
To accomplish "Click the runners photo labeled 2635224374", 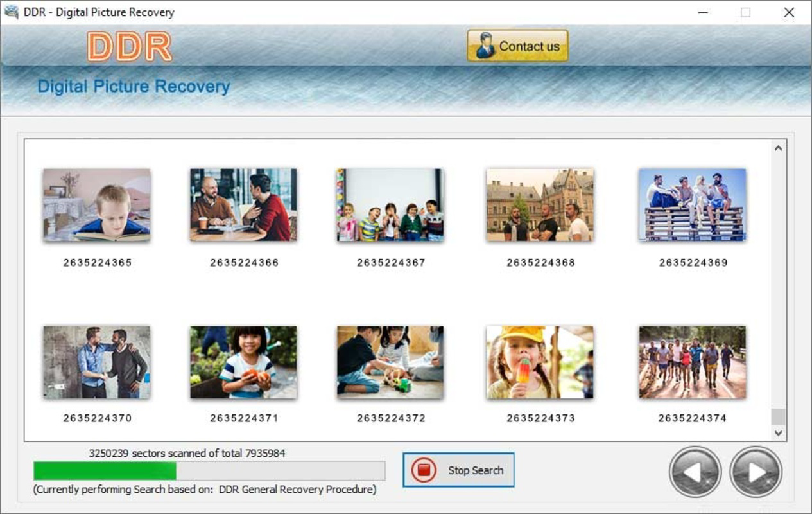I will (694, 362).
